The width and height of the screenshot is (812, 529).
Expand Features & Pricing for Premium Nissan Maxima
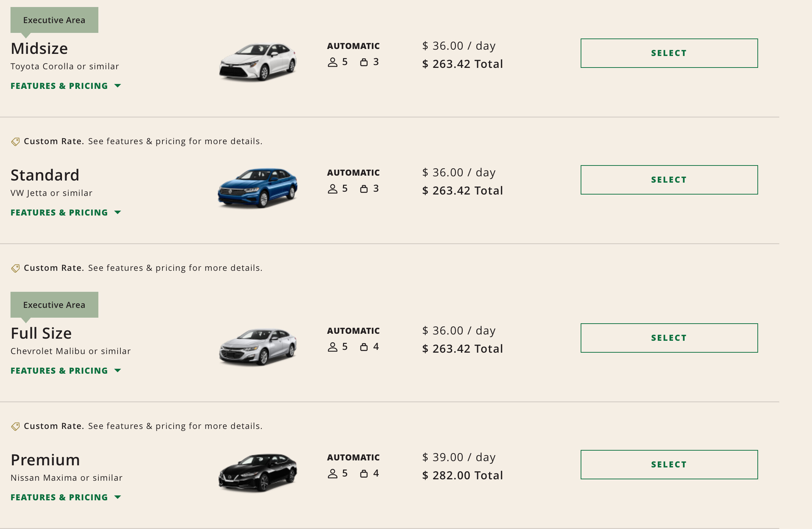[x=66, y=498]
